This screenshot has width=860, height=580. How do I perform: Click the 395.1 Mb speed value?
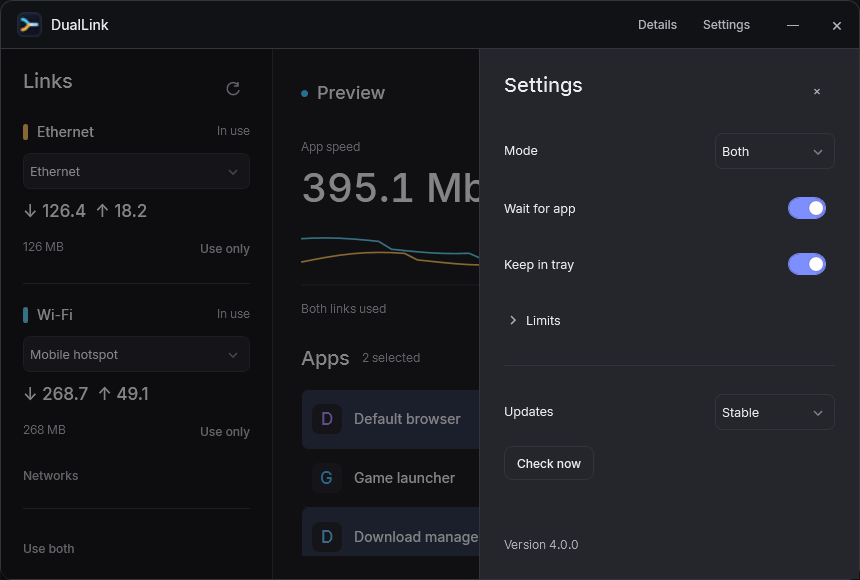point(391,188)
